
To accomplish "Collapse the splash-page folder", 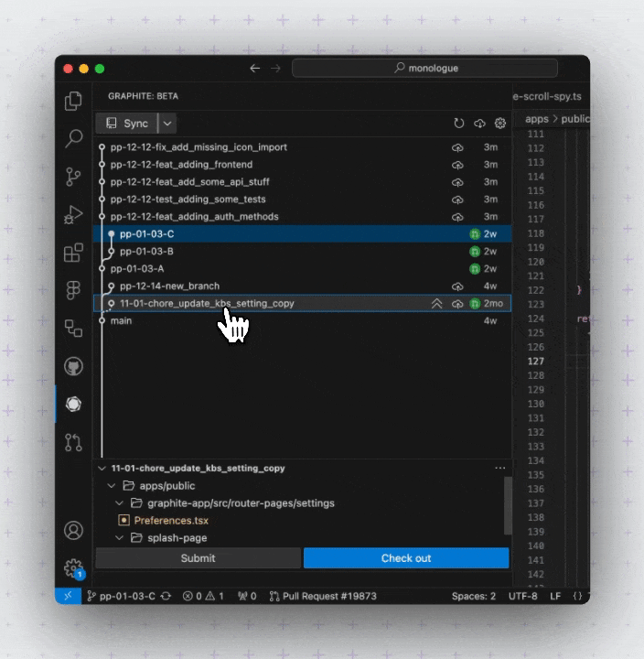I will [x=119, y=538].
